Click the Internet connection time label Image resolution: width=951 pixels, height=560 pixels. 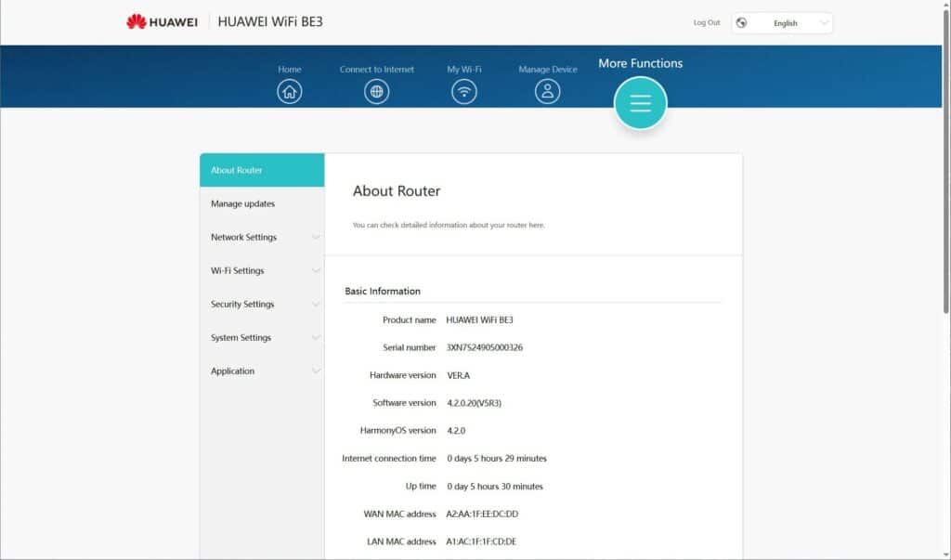point(389,459)
